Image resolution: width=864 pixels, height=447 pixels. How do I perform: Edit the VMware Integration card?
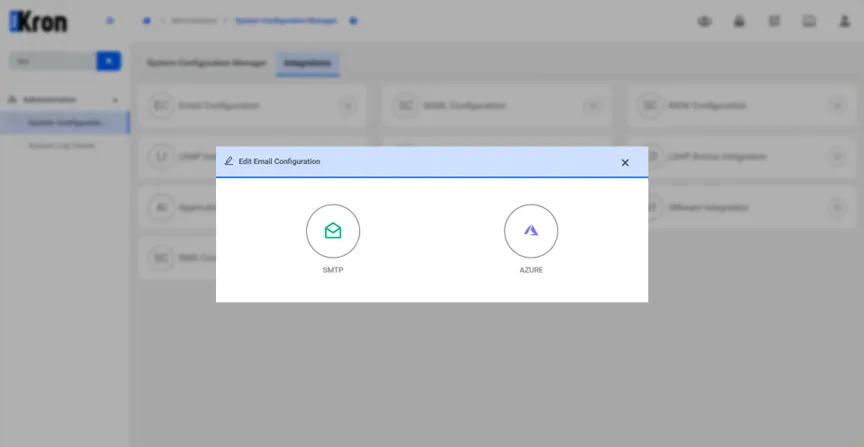tap(838, 208)
